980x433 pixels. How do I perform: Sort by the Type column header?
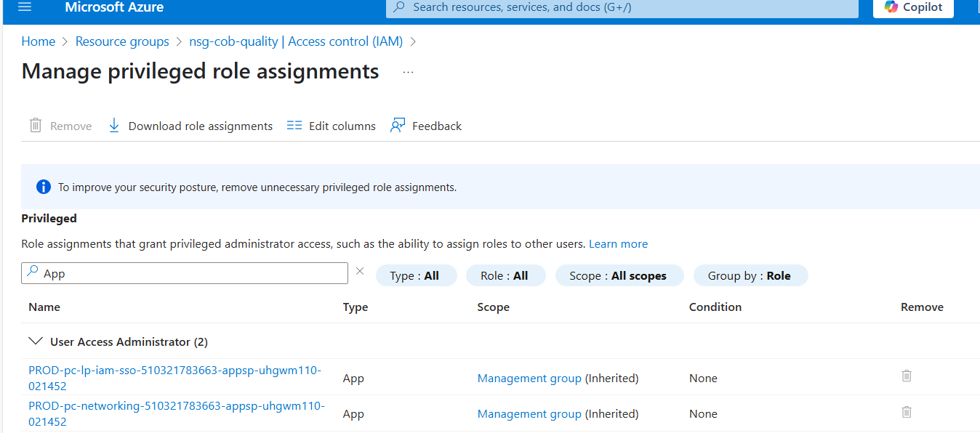click(x=356, y=307)
